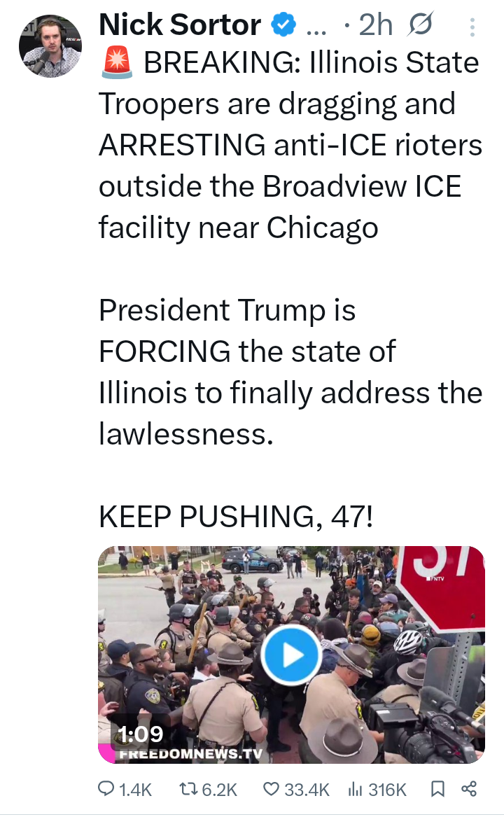The width and height of the screenshot is (504, 817).
Task: Click the 6.2K reposts count
Action: click(219, 790)
